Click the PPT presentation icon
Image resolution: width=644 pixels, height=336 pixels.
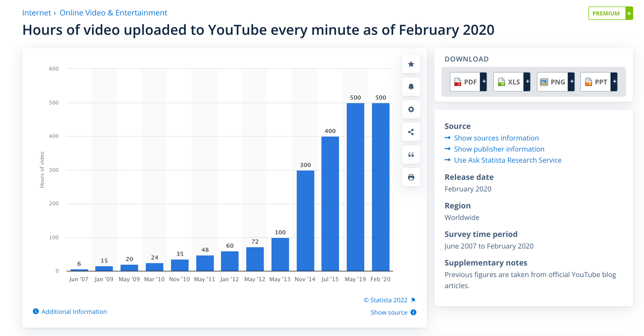tap(588, 82)
